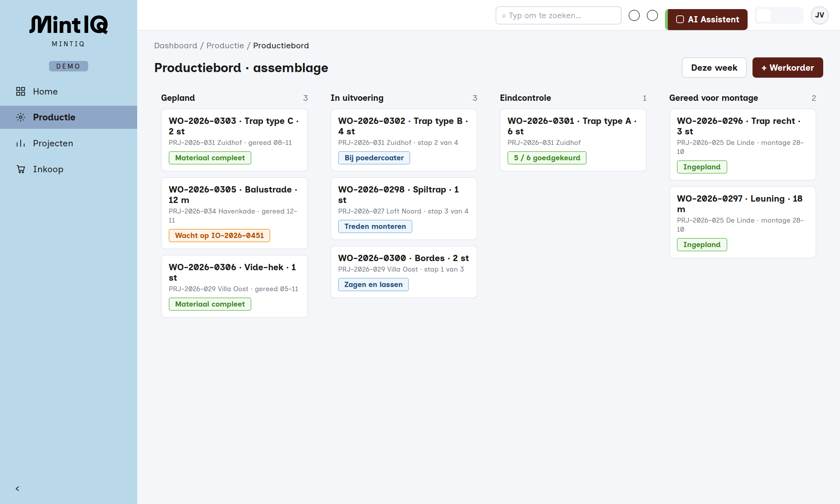Click the Eindcontrole column header

(525, 98)
